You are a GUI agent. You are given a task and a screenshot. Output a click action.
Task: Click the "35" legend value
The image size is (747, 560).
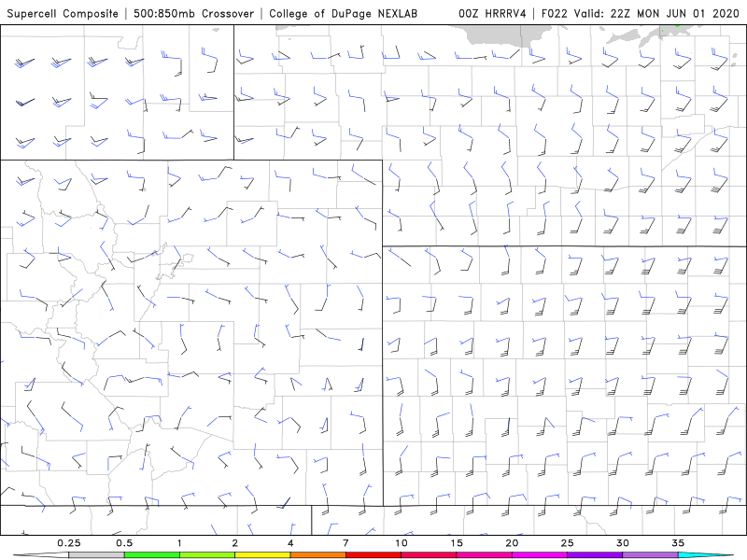(678, 543)
